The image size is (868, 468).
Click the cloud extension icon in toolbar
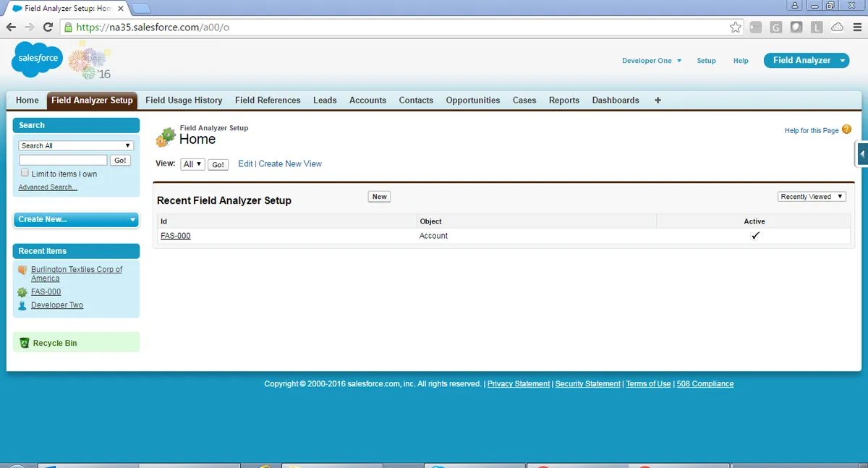click(837, 27)
